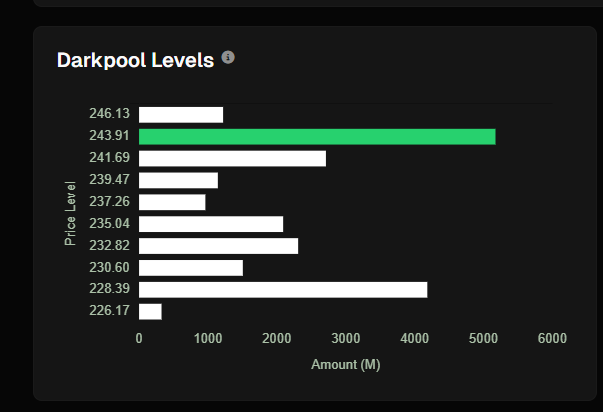This screenshot has height=412, width=603.
Task: Click the 239.47 axis label
Action: (x=110, y=179)
